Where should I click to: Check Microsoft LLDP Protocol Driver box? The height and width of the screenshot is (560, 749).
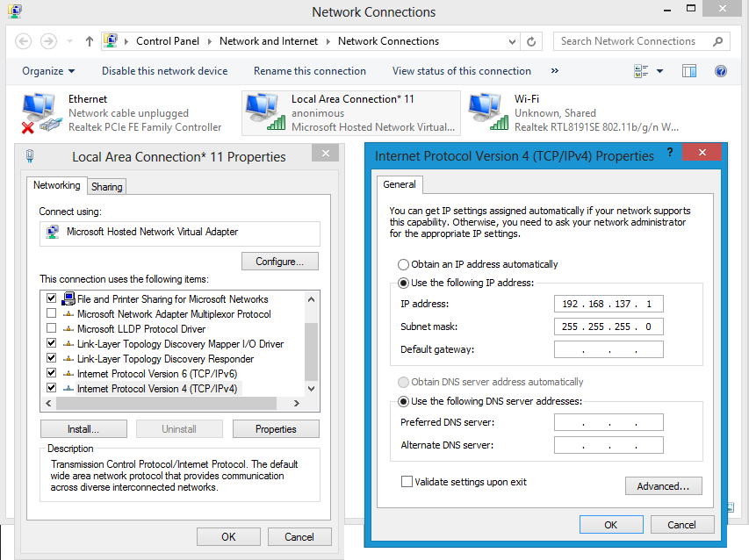point(51,328)
